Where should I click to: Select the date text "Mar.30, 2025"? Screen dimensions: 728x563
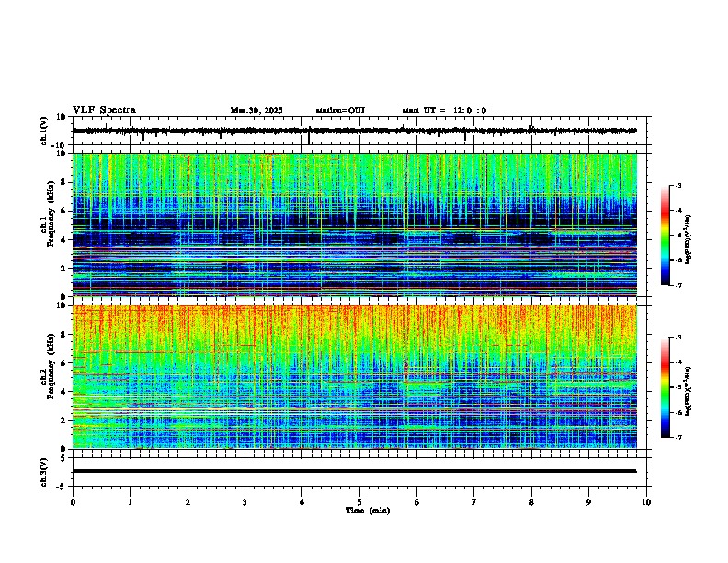[x=256, y=110]
